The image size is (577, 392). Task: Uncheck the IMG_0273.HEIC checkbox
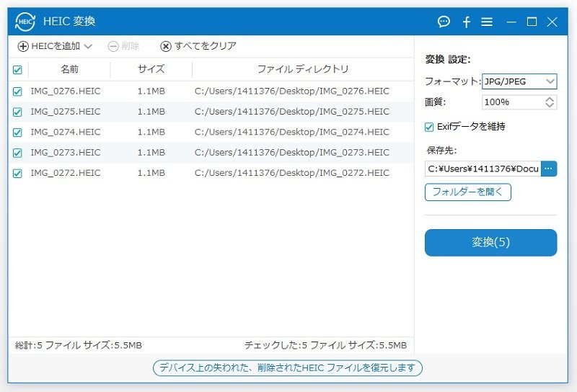tap(17, 153)
